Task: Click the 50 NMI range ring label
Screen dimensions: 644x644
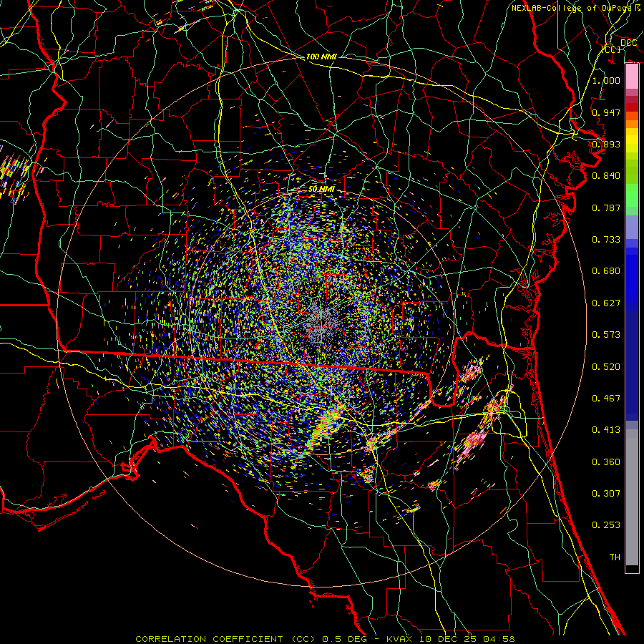Action: (x=321, y=189)
